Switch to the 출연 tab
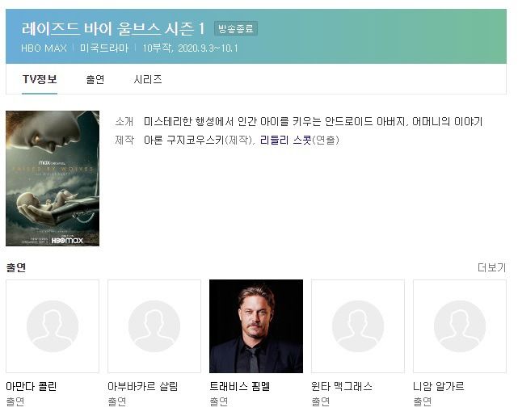Viewport: 518px width, 420px height. tap(95, 79)
